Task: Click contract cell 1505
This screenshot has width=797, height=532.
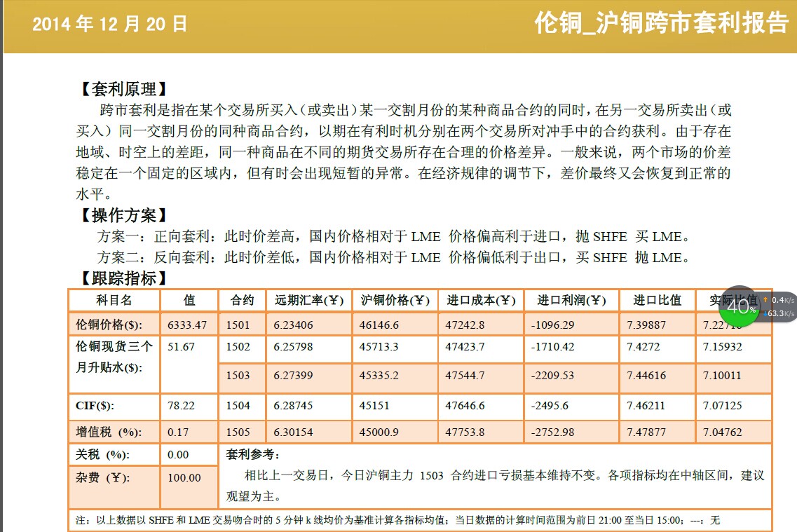Action: pyautogui.click(x=238, y=432)
